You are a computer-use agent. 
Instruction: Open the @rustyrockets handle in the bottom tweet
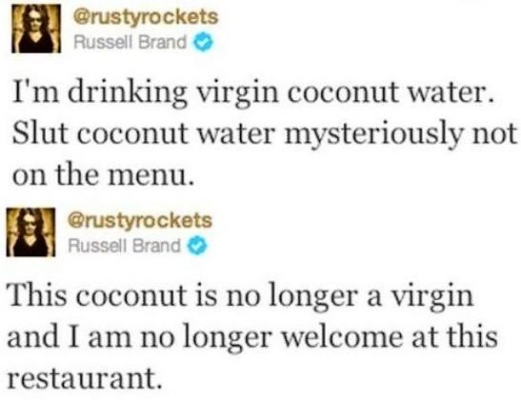(x=140, y=220)
